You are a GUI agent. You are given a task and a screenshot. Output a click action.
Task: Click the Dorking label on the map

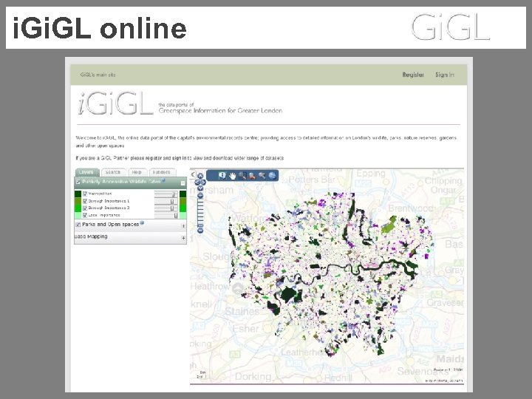[x=253, y=376]
